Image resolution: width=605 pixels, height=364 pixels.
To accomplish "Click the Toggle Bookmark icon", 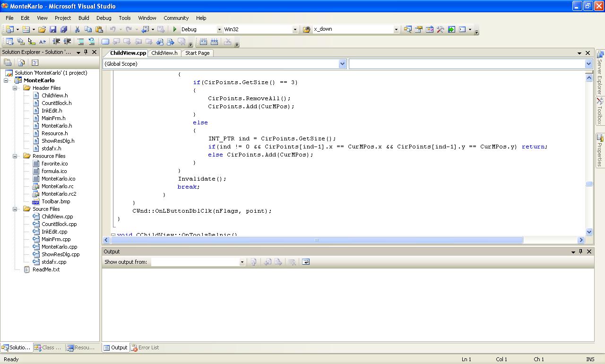I will [x=105, y=42].
